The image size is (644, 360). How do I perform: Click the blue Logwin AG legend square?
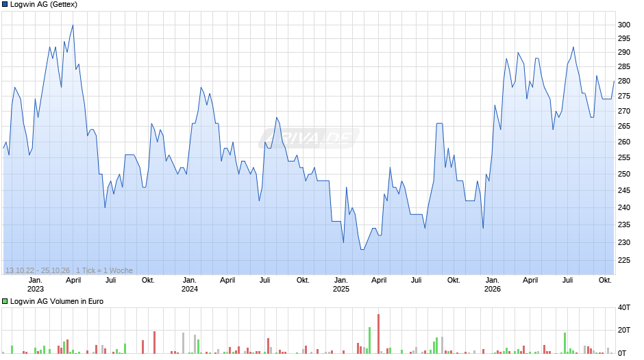coord(5,5)
